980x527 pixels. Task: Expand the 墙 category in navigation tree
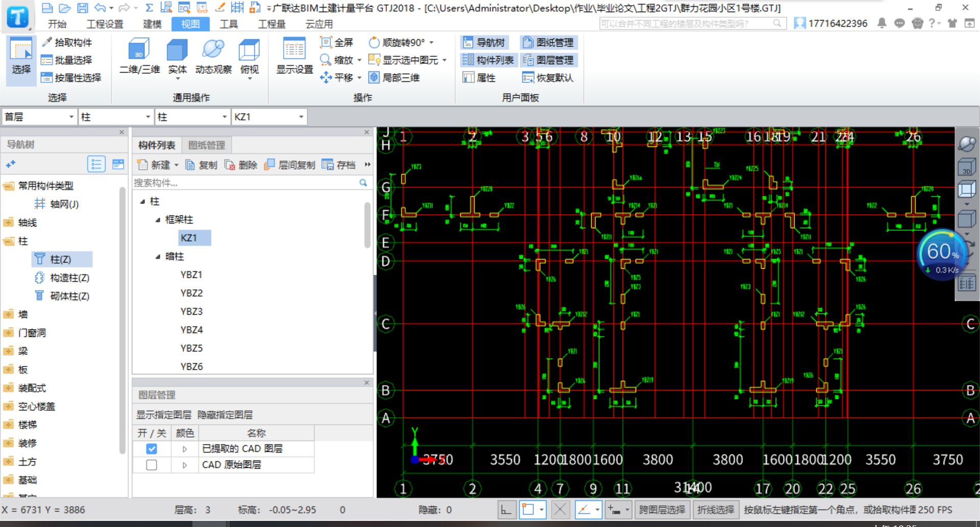9,315
